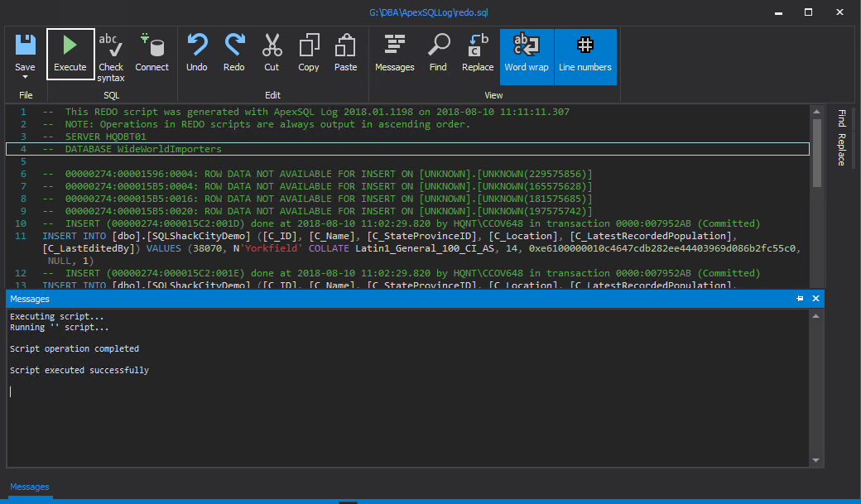Cut selected text with scissors icon
861x504 pixels.
pos(272,54)
